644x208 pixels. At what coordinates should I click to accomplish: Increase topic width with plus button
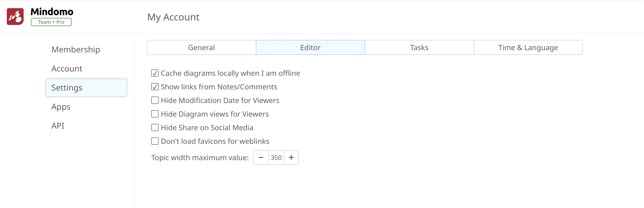pos(291,158)
